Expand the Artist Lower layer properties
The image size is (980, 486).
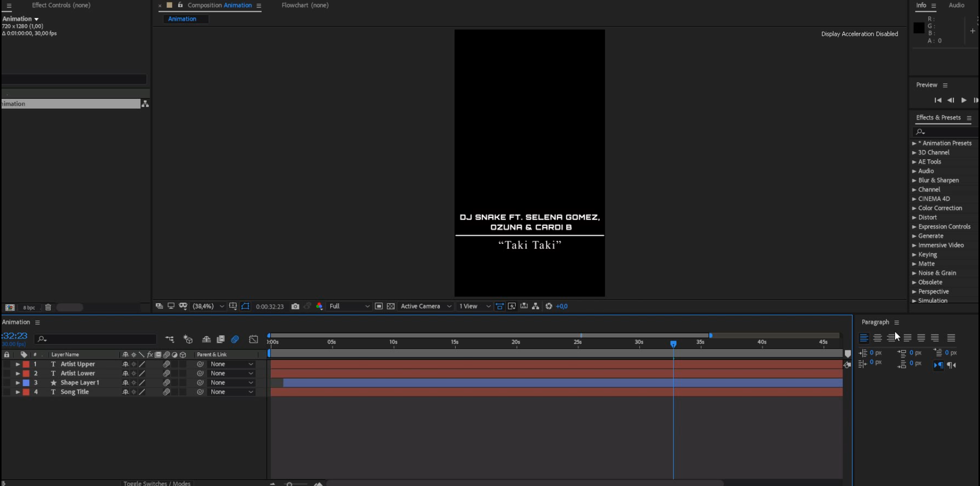click(x=17, y=374)
